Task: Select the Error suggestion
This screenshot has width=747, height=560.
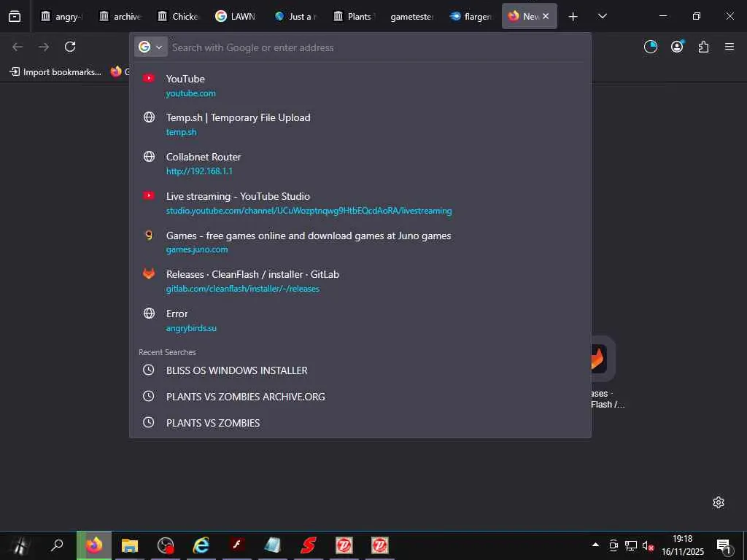Action: (x=360, y=321)
